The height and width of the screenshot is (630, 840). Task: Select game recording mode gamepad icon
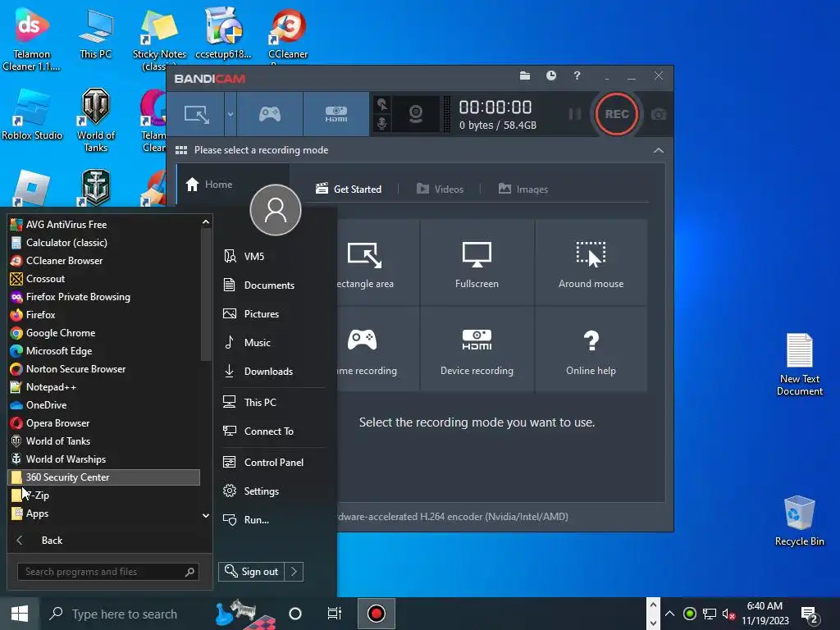point(269,114)
